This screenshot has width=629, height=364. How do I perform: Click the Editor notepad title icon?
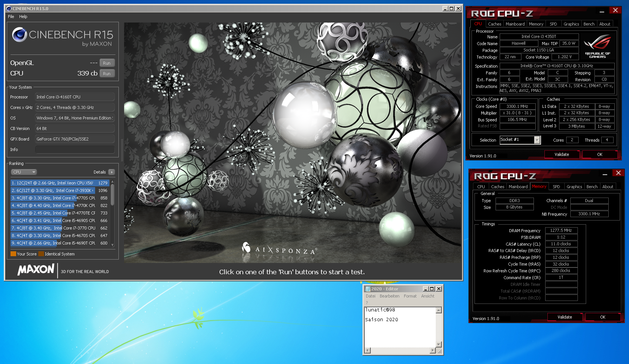point(368,289)
